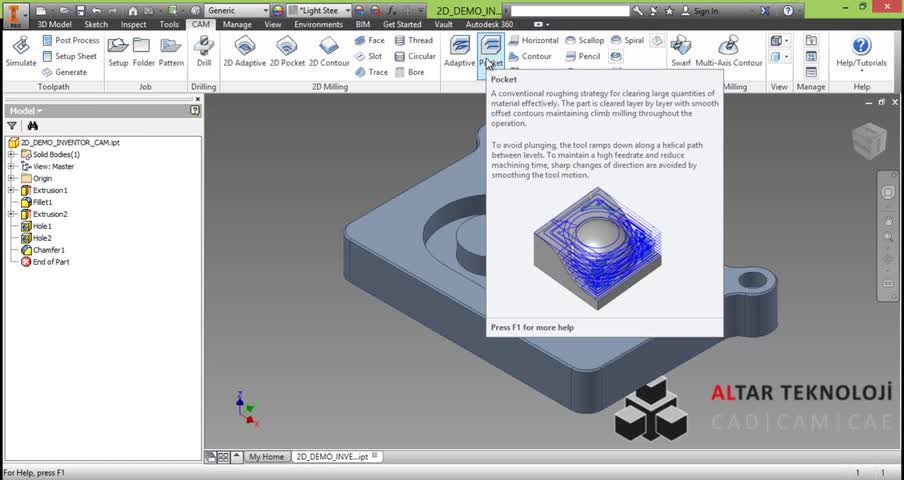Click the Save icon in quick access toolbar
The image size is (904, 480).
coord(81,10)
